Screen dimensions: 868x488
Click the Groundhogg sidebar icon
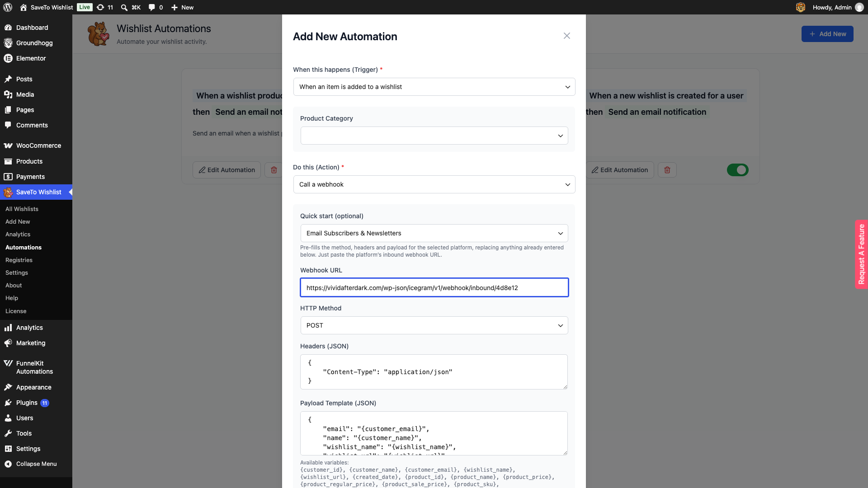point(8,43)
